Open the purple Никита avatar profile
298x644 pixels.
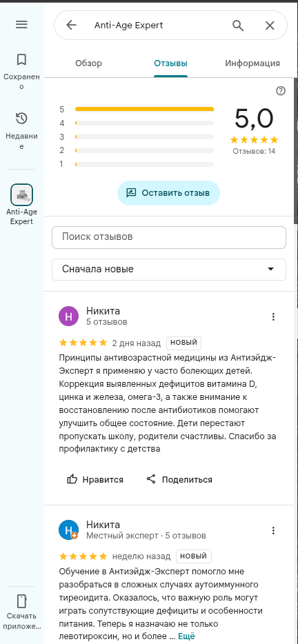(69, 316)
